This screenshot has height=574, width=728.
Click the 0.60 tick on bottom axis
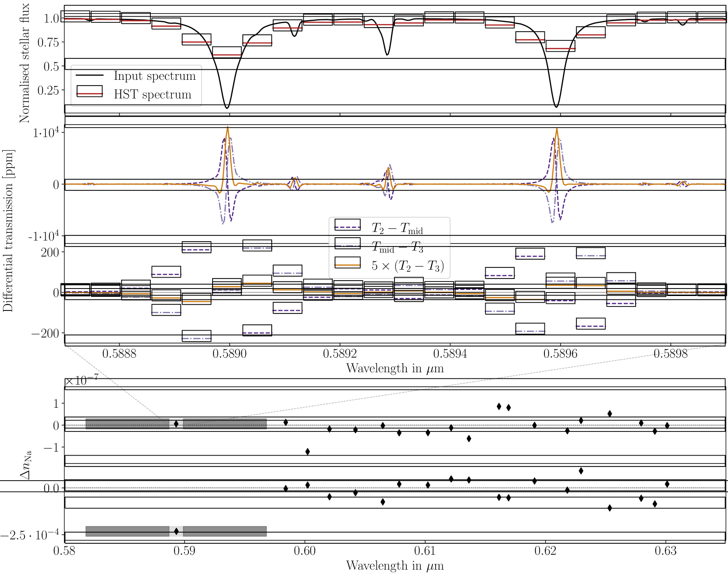click(x=305, y=551)
